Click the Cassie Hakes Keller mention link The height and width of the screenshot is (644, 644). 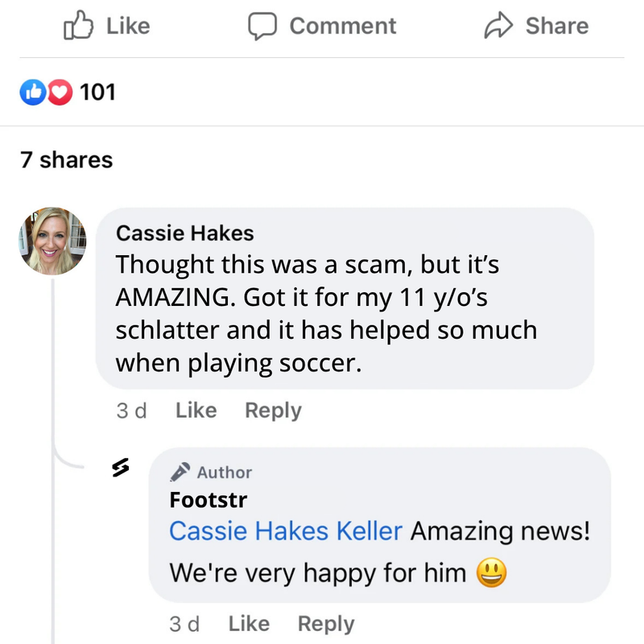click(x=286, y=531)
